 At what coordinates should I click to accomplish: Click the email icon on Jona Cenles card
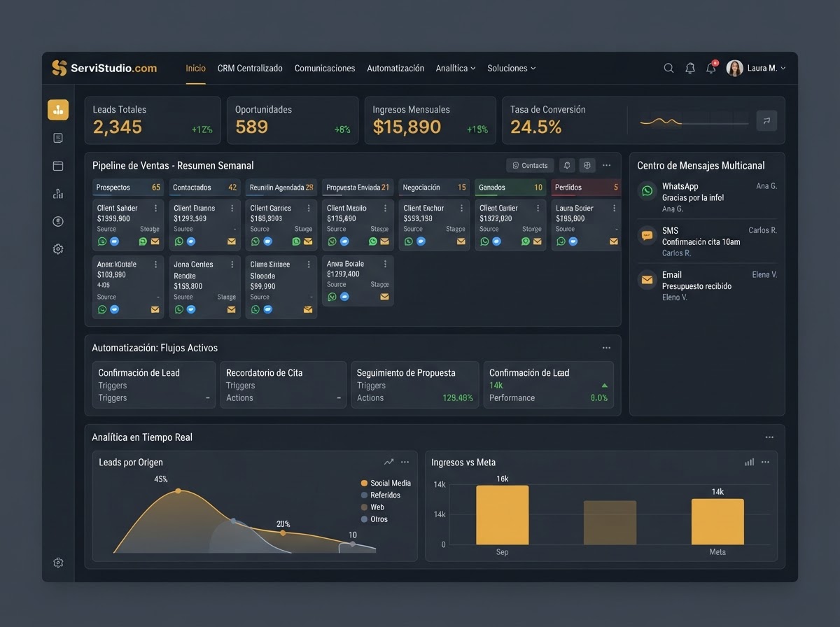pyautogui.click(x=232, y=309)
